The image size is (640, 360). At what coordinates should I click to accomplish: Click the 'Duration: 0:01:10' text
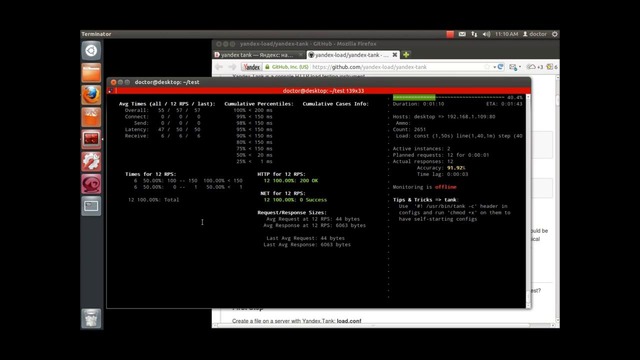click(418, 104)
